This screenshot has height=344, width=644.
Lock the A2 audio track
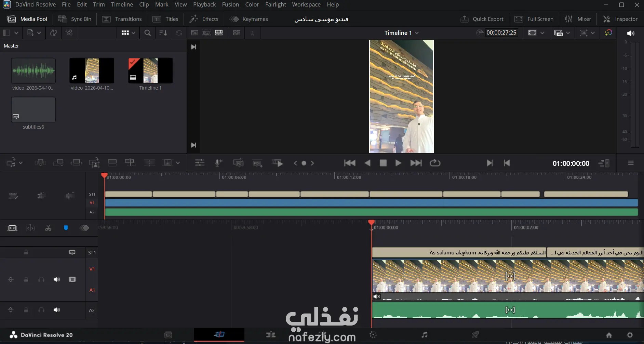pos(26,310)
